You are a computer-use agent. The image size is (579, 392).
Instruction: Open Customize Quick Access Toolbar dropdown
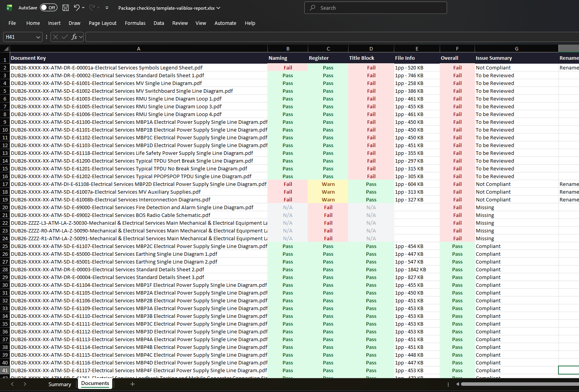pyautogui.click(x=107, y=8)
